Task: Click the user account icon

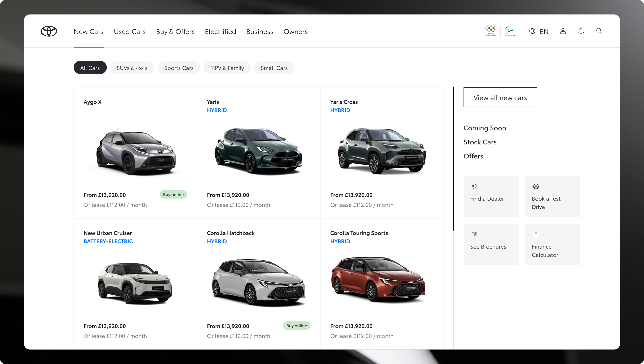Action: pos(563,31)
